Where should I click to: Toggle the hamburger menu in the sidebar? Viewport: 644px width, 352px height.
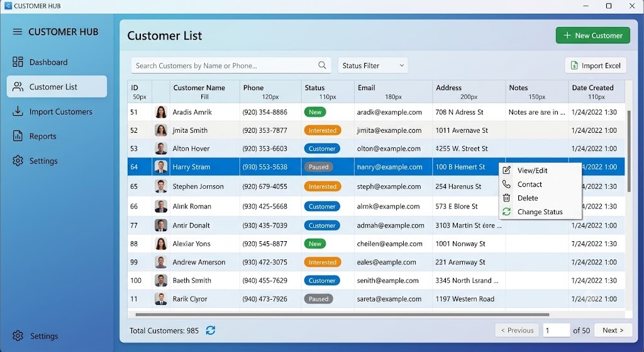(17, 31)
